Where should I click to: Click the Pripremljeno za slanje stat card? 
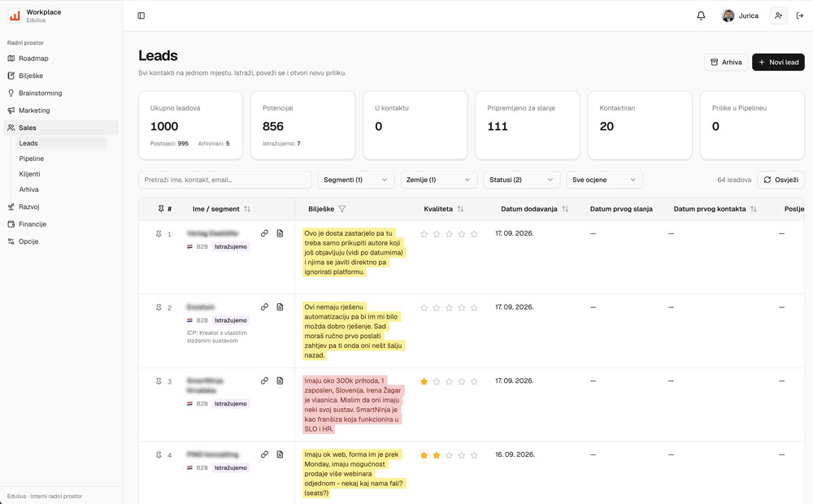[x=528, y=125]
